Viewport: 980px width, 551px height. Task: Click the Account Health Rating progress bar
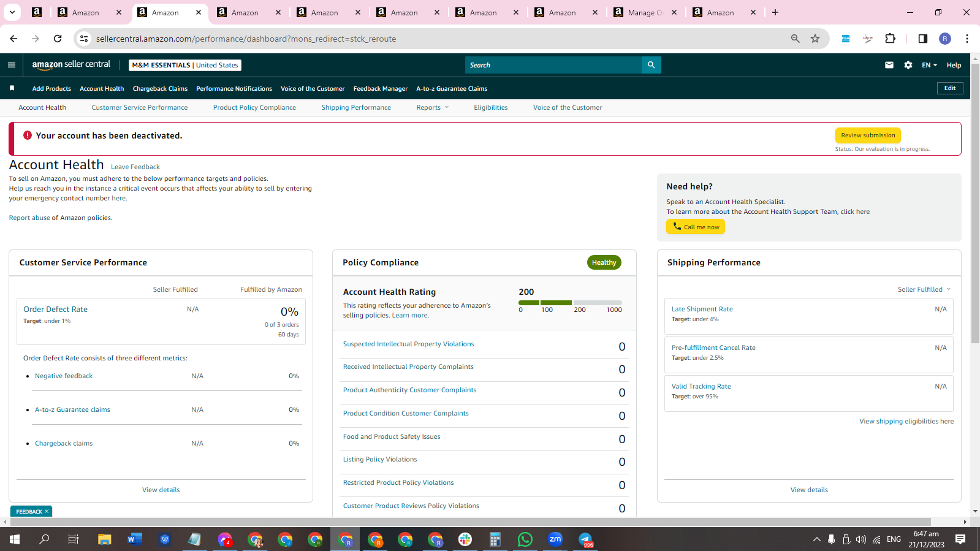pyautogui.click(x=570, y=303)
